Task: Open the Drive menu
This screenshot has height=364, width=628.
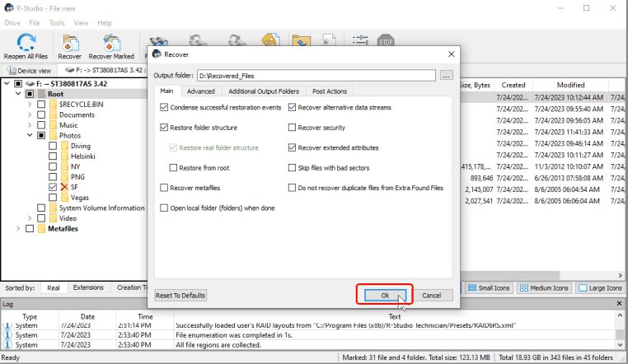Action: click(x=12, y=23)
